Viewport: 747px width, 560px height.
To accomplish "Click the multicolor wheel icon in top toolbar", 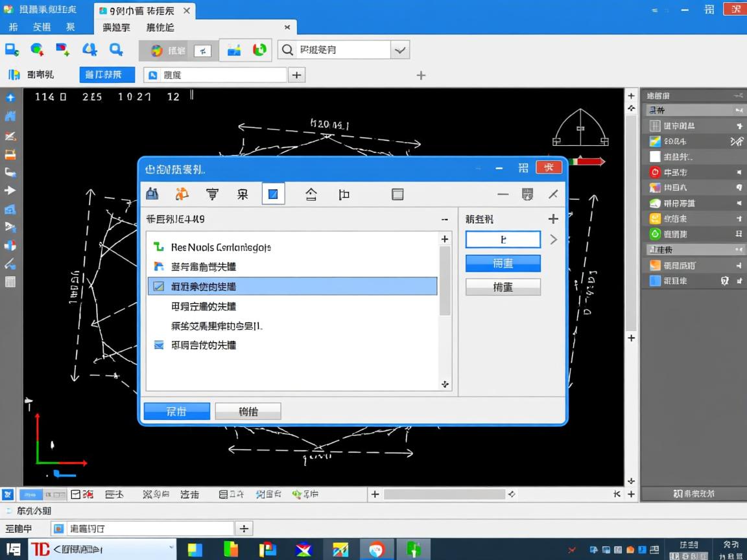I will pos(156,51).
